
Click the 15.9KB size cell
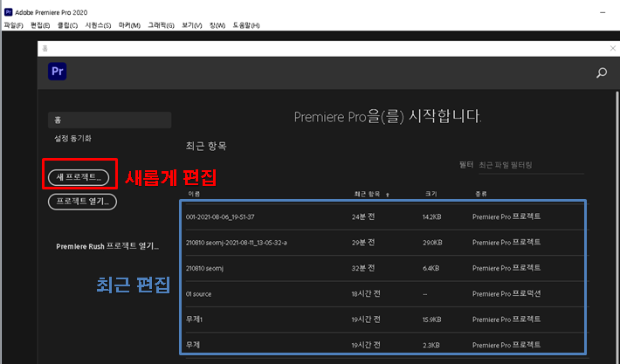pyautogui.click(x=431, y=319)
